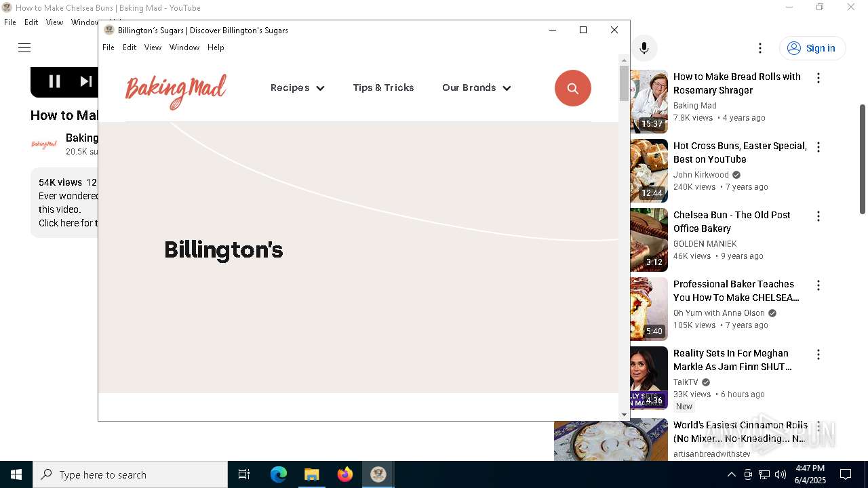This screenshot has width=868, height=488.
Task: Open options for Reality Sets In video
Action: pyautogui.click(x=818, y=354)
